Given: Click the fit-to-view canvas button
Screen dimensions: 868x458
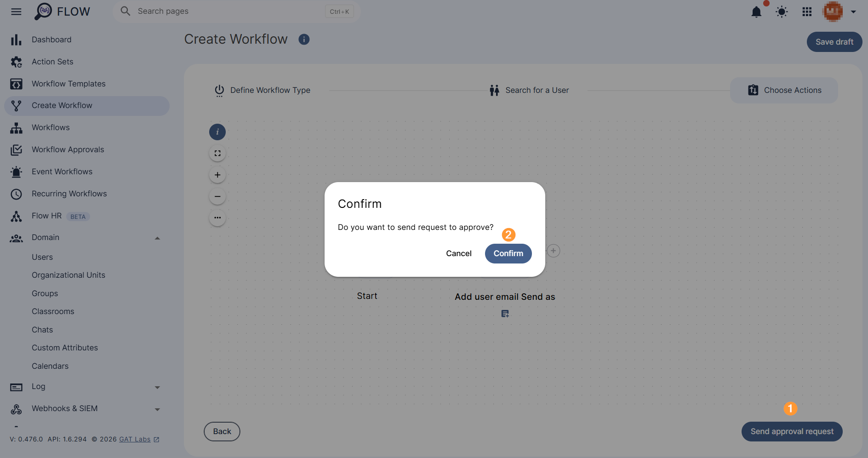Looking at the screenshot, I should tap(217, 154).
